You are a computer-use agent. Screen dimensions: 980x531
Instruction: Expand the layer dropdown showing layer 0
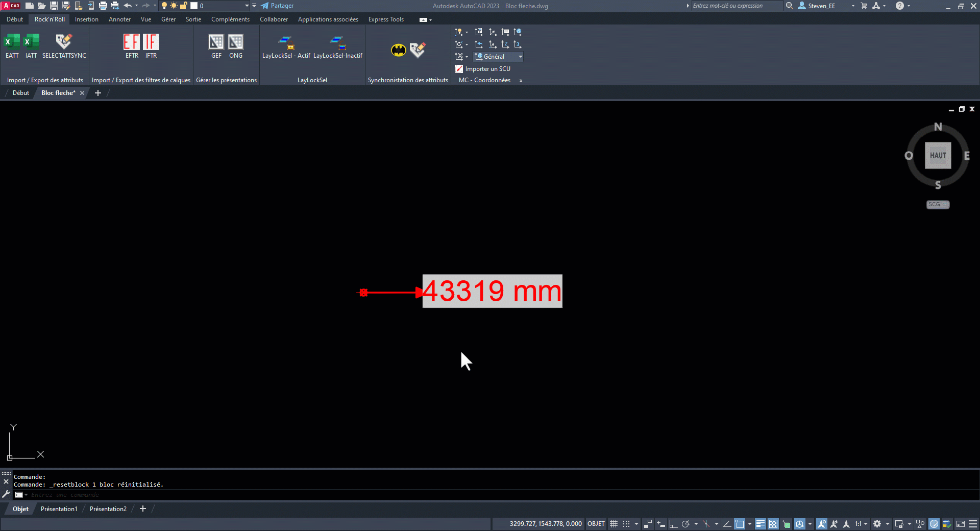pyautogui.click(x=247, y=6)
